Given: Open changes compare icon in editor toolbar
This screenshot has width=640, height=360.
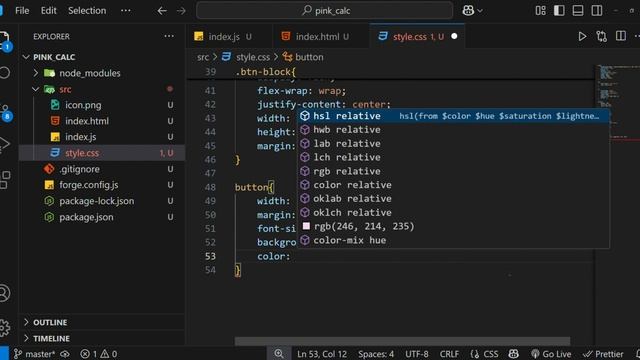Looking at the screenshot, I should click(602, 36).
